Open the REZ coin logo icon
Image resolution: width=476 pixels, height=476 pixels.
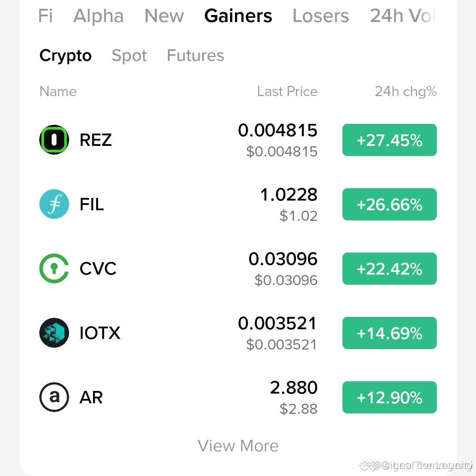tap(54, 140)
